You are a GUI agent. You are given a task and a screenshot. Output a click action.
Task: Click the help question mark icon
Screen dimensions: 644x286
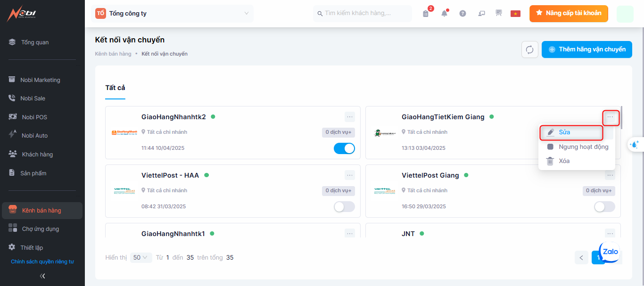click(462, 14)
